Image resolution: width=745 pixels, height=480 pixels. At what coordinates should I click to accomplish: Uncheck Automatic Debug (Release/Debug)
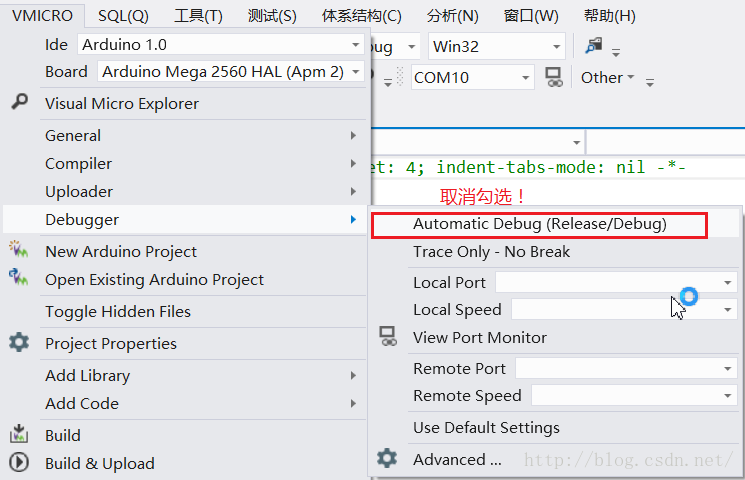coord(539,225)
